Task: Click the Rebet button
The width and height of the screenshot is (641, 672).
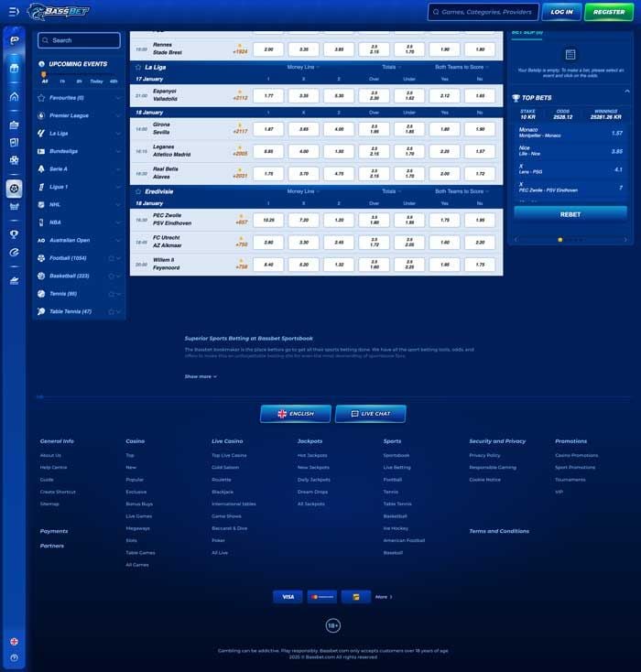Action: pos(570,212)
